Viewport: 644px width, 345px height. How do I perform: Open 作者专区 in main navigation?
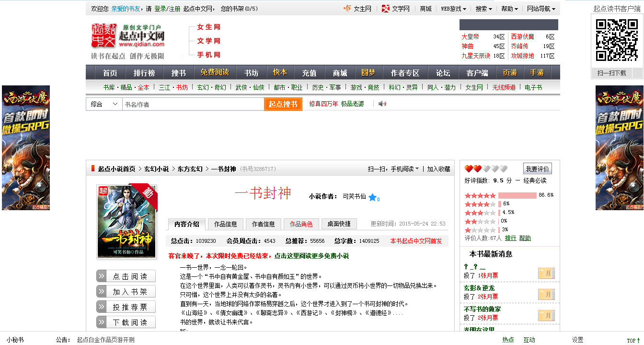tap(405, 73)
